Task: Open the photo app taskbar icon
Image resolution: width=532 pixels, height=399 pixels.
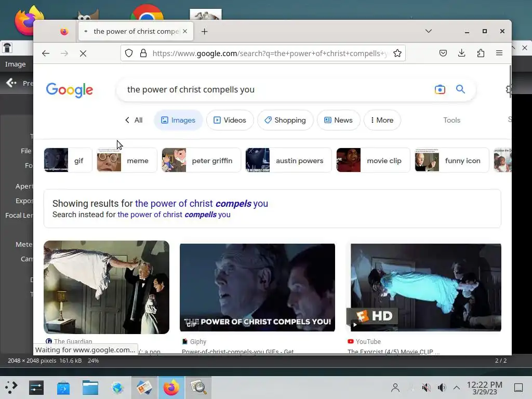Action: click(144, 388)
